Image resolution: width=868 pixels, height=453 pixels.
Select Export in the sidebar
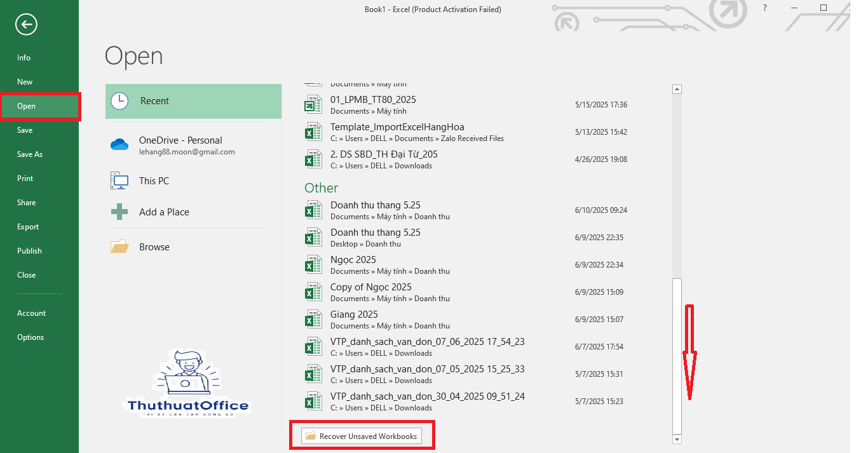(x=39, y=227)
